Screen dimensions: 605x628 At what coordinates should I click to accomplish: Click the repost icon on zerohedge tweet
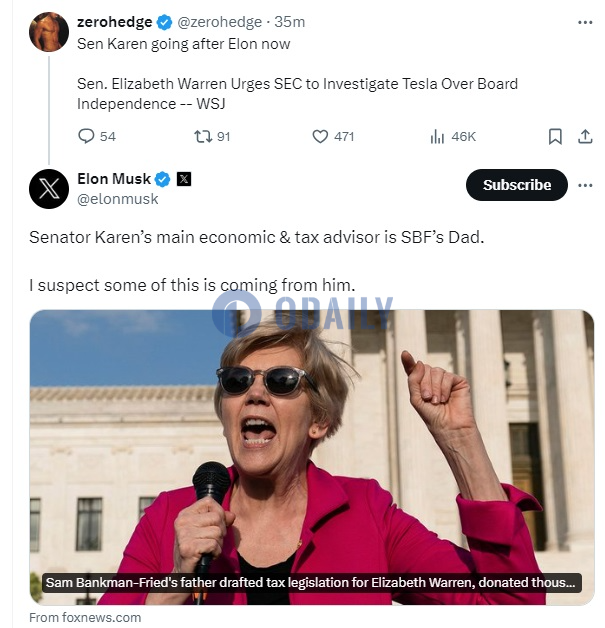[x=201, y=136]
